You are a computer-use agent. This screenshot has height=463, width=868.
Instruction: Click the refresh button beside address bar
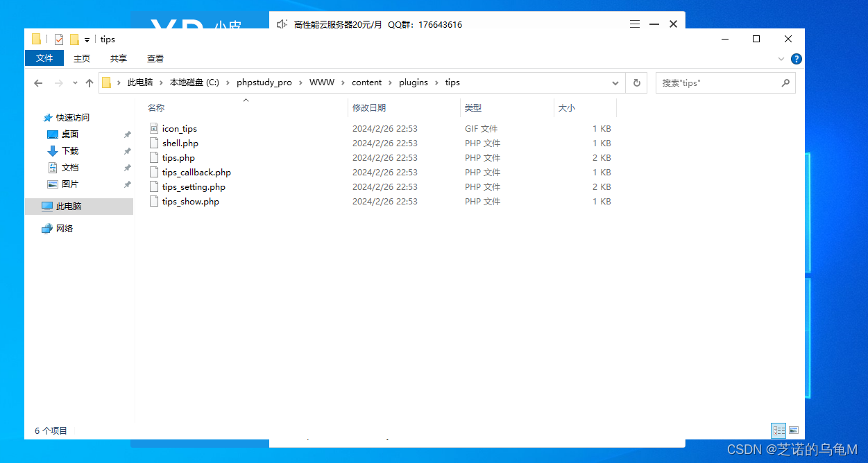pos(636,82)
